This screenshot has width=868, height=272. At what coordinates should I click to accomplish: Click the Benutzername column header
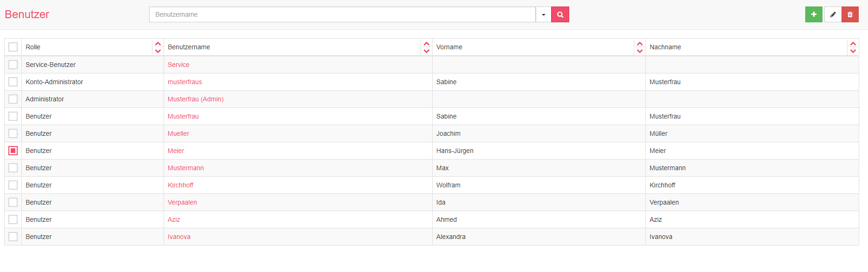tap(189, 47)
